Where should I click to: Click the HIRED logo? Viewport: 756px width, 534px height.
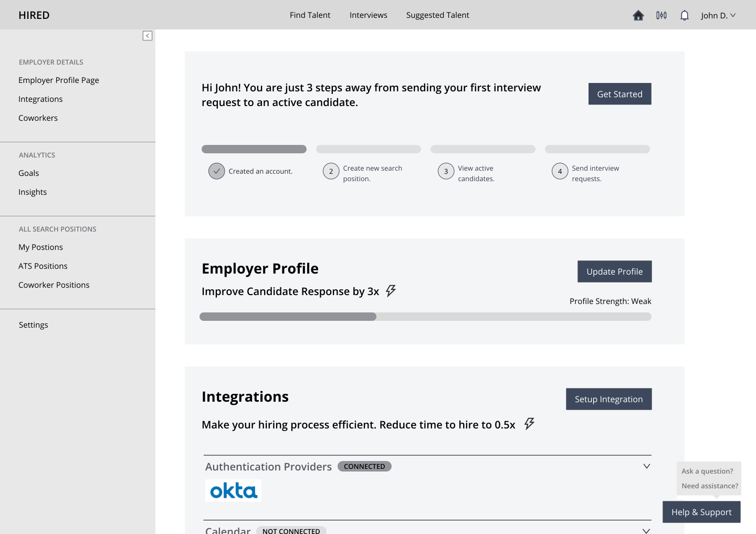tap(34, 15)
